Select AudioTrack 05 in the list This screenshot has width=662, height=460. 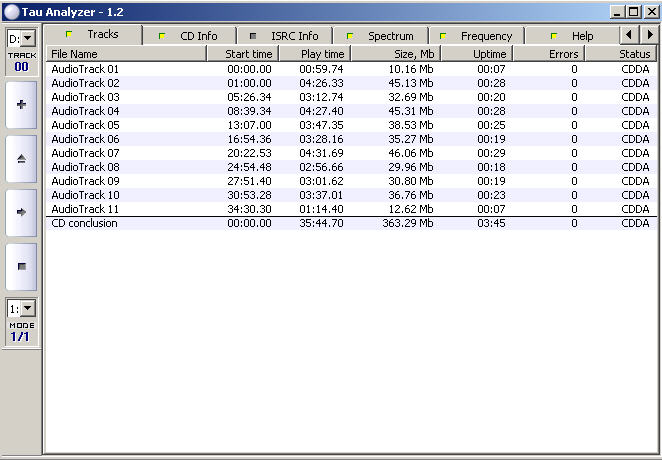85,125
